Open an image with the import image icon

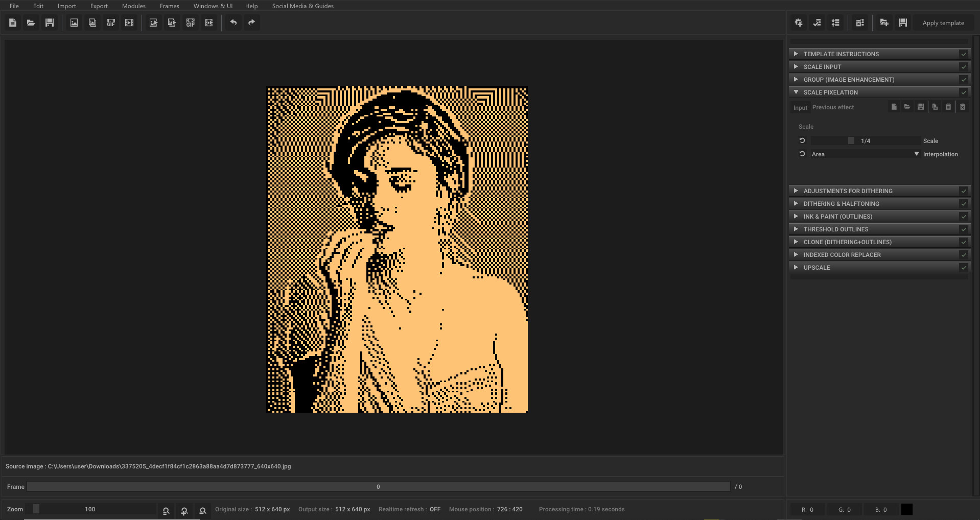pyautogui.click(x=74, y=22)
